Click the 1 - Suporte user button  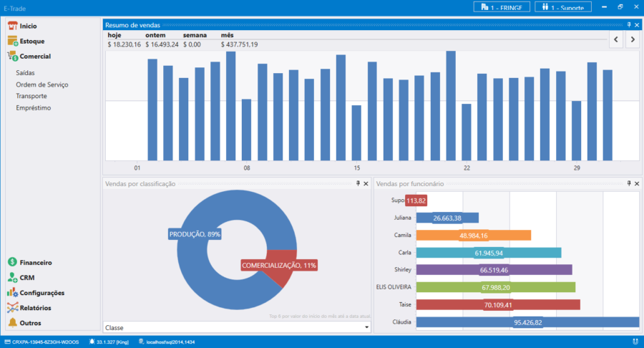(x=562, y=7)
